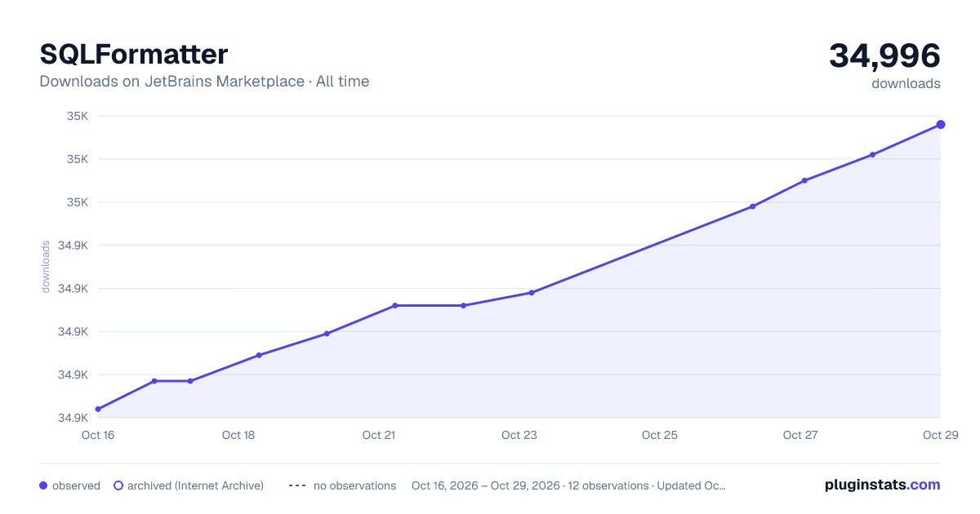Click the 'Oct 27' x-axis label
This screenshot has width=980, height=514.
[800, 435]
